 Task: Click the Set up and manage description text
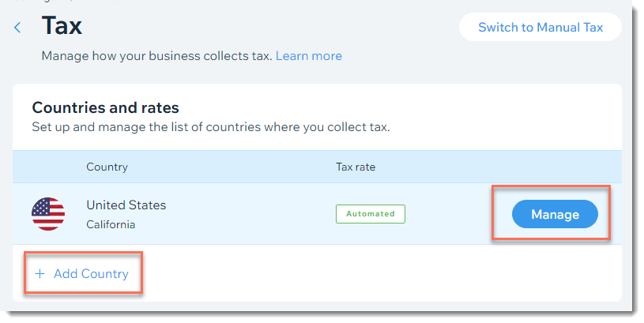click(211, 127)
